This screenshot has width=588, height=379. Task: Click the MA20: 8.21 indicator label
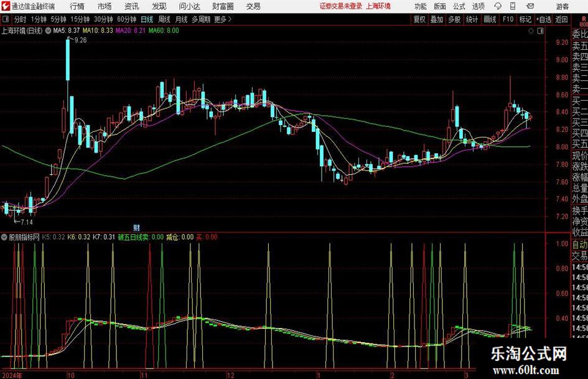pyautogui.click(x=131, y=30)
